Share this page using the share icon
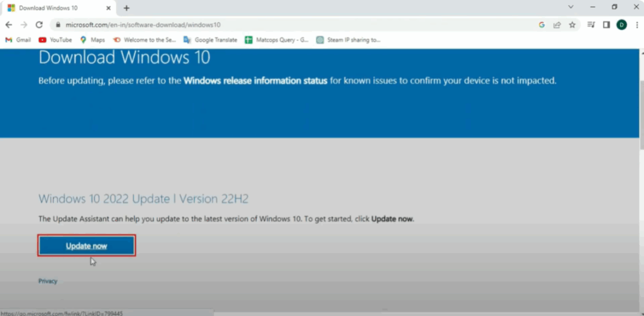Viewport: 644px width, 316px height. (x=557, y=25)
